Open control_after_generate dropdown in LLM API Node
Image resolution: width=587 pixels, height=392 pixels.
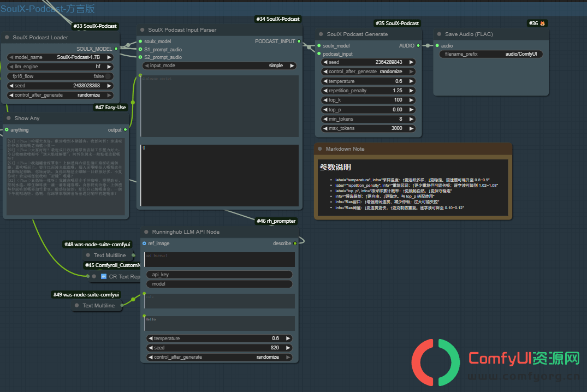coord(220,357)
